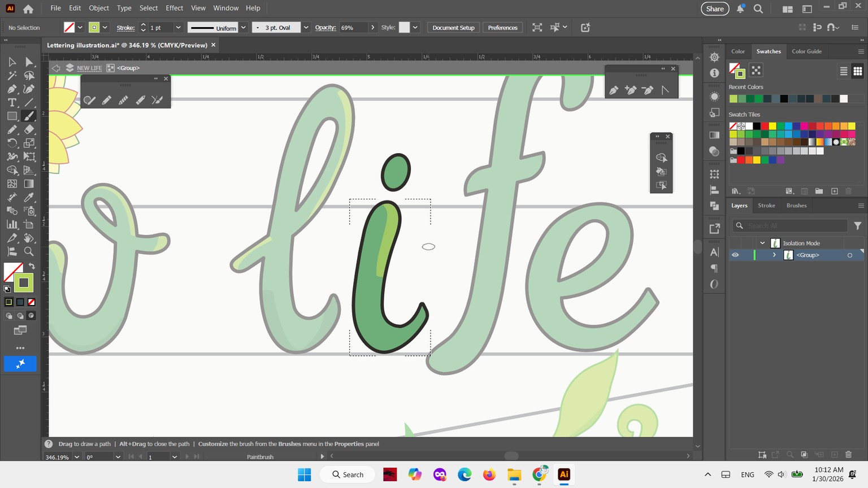The width and height of the screenshot is (868, 488).
Task: Open File Explorer from the taskbar
Action: 514,474
